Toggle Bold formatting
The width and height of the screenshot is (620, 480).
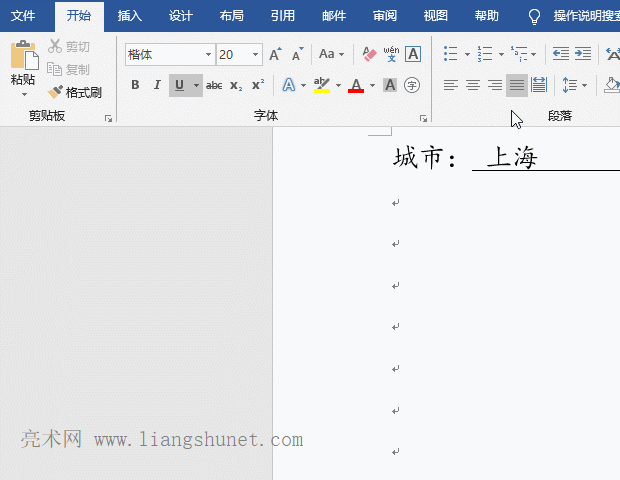[x=135, y=85]
